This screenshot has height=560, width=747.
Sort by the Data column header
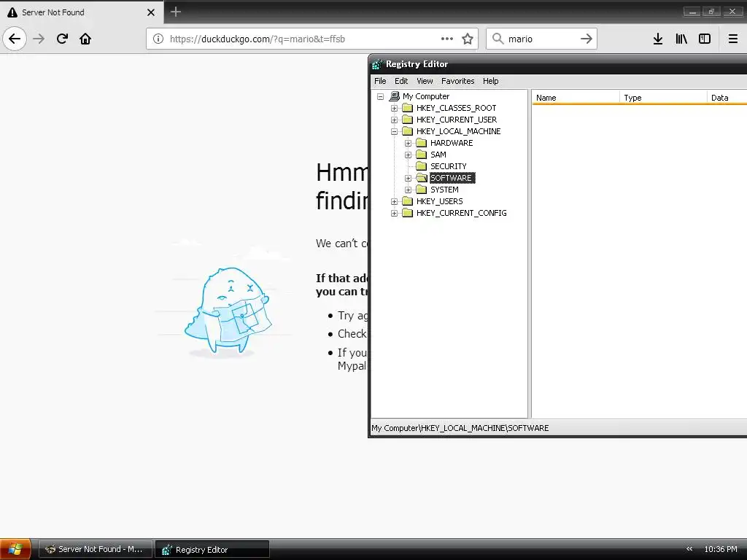click(727, 98)
